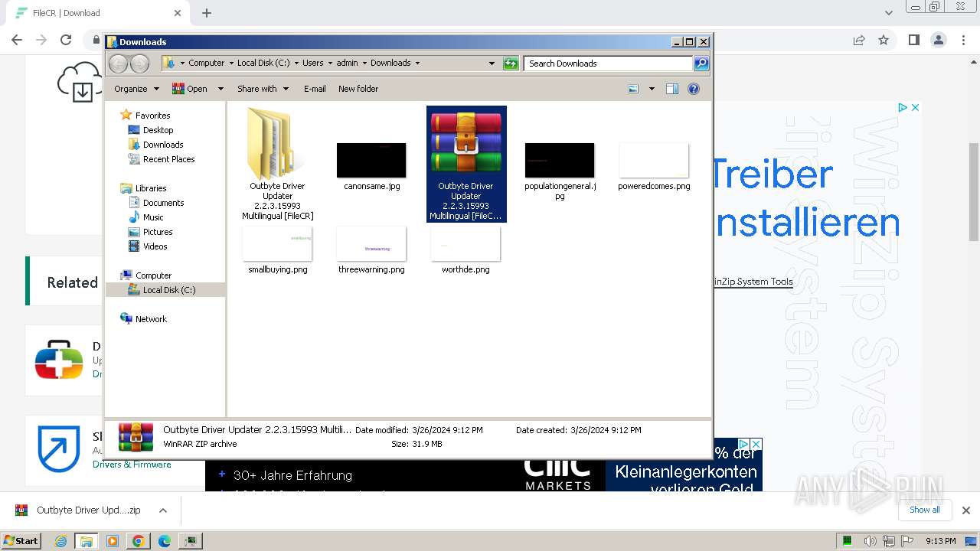Open Chrome three-dot menu
This screenshot has height=551, width=980.
coord(962,40)
